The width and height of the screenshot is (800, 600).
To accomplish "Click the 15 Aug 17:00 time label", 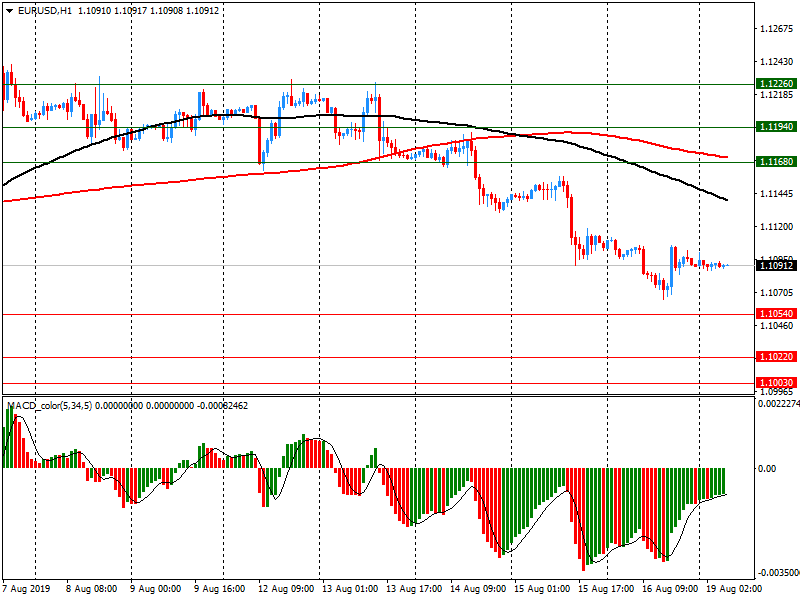I will click(606, 589).
